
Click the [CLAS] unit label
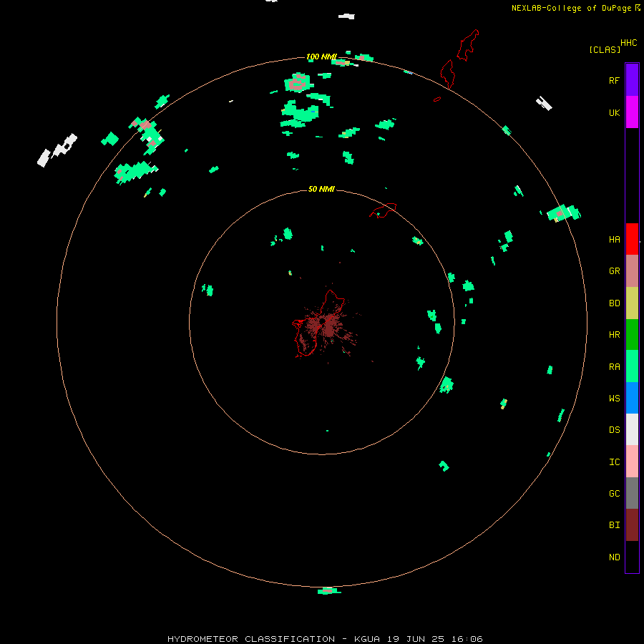[x=605, y=49]
